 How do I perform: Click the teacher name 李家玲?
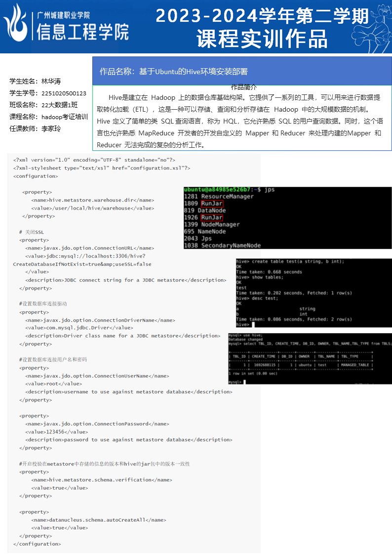pos(51,128)
